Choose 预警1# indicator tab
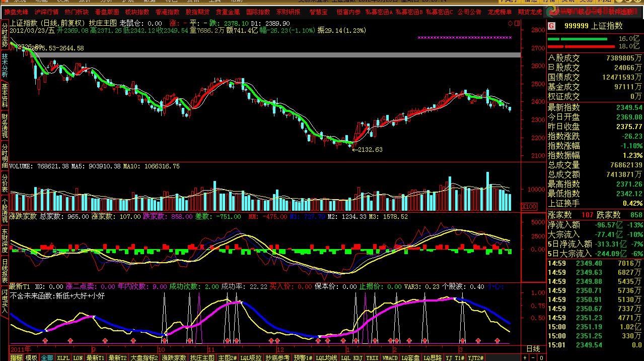Image resolution: width=644 pixels, height=361 pixels. pyautogui.click(x=303, y=357)
